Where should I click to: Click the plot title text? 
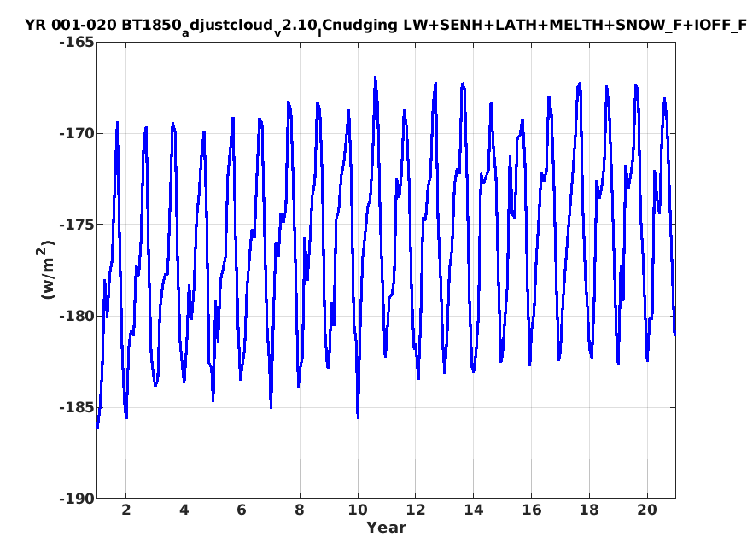386,26
